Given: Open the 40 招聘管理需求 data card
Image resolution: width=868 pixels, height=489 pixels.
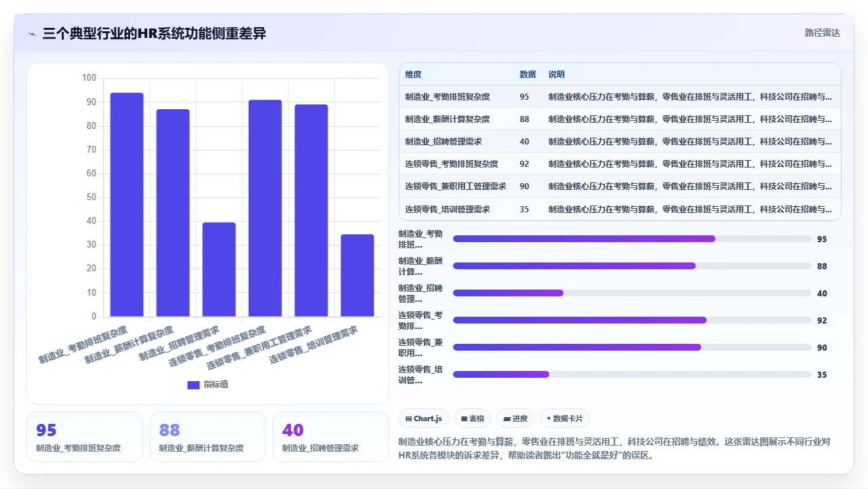Looking at the screenshot, I should point(331,437).
